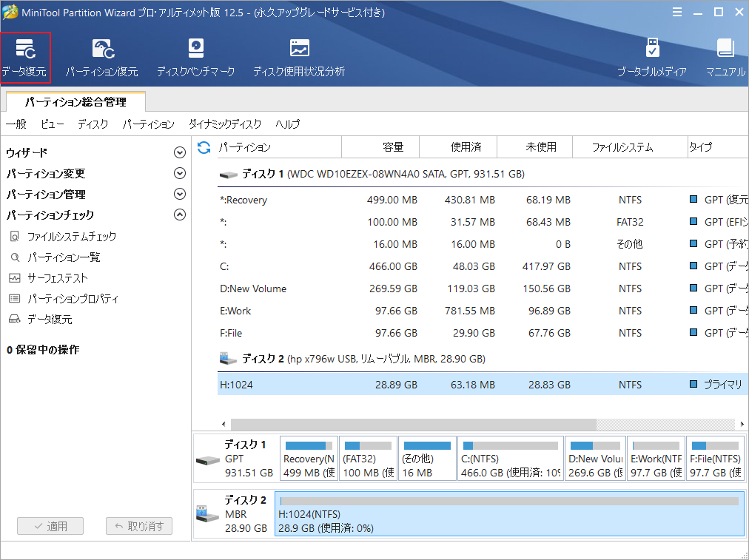Open the ディスク menu
This screenshot has height=560, width=749.
pos(92,124)
